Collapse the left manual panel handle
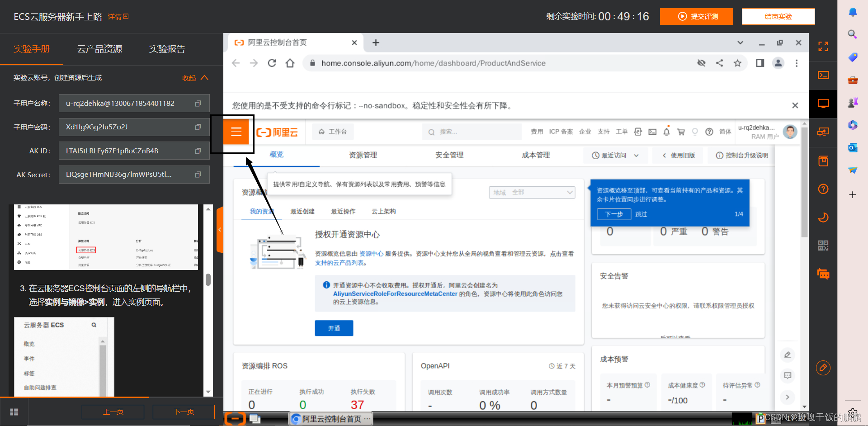Screen dimensions: 868x426 pyautogui.click(x=220, y=230)
